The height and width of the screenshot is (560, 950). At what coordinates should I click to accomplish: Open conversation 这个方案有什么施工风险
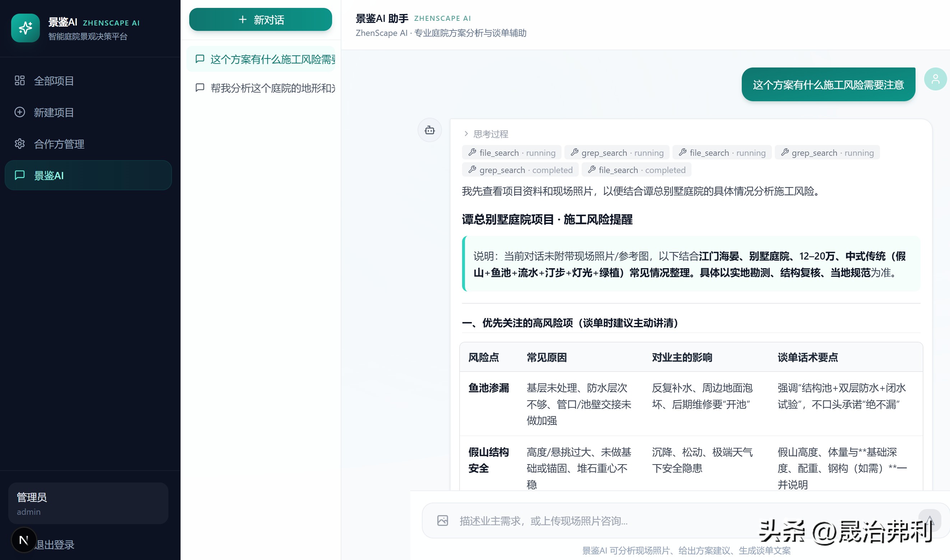click(x=261, y=59)
